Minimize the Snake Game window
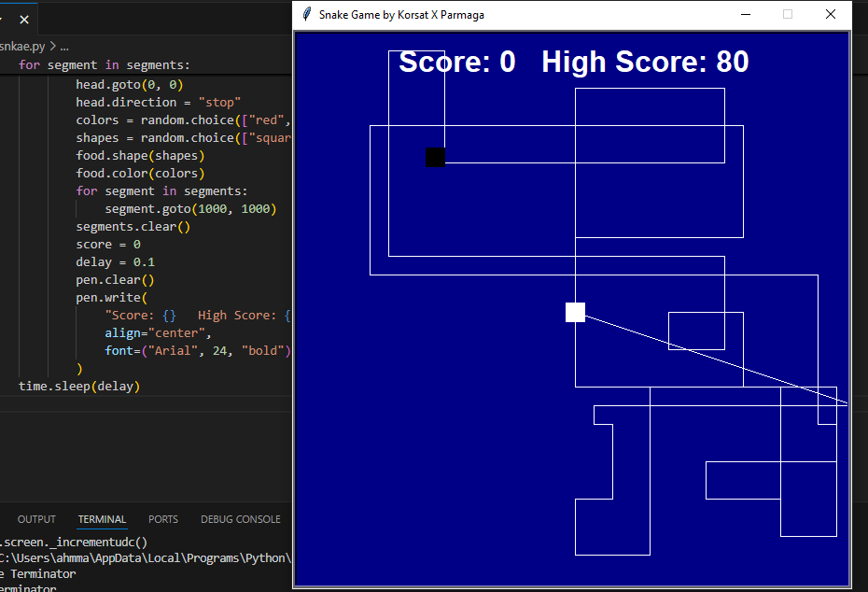 (x=746, y=14)
